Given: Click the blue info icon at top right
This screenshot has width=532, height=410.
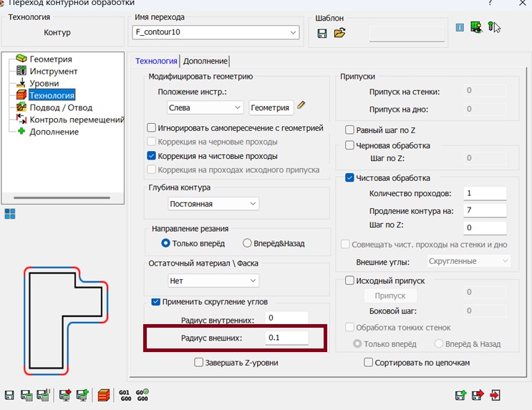Looking at the screenshot, I should pos(460,27).
